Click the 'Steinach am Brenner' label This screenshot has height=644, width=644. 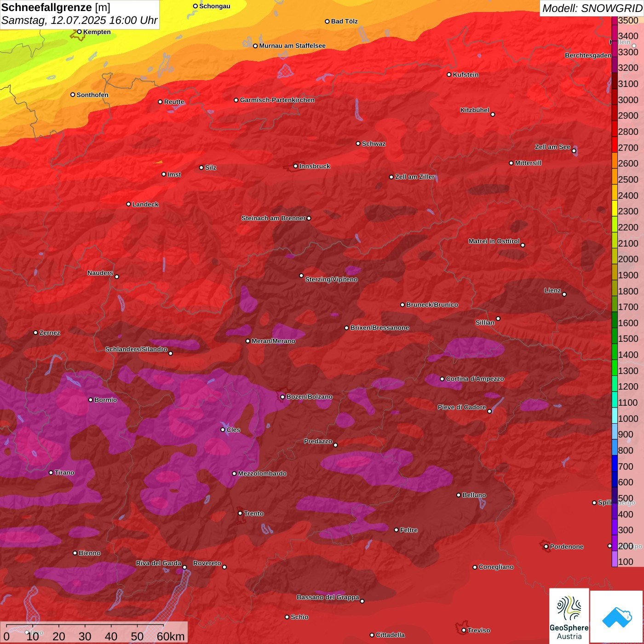(x=274, y=218)
